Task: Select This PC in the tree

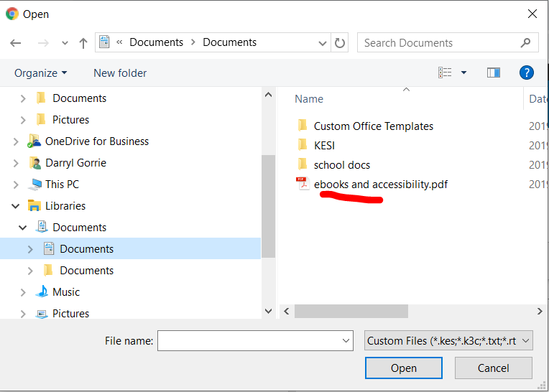Action: [x=62, y=185]
